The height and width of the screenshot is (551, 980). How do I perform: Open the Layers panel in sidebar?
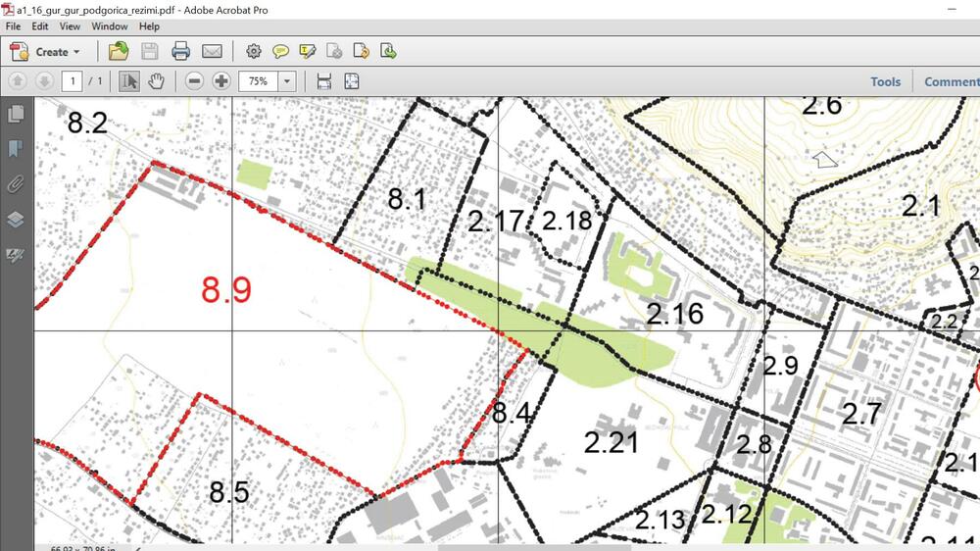(x=15, y=220)
